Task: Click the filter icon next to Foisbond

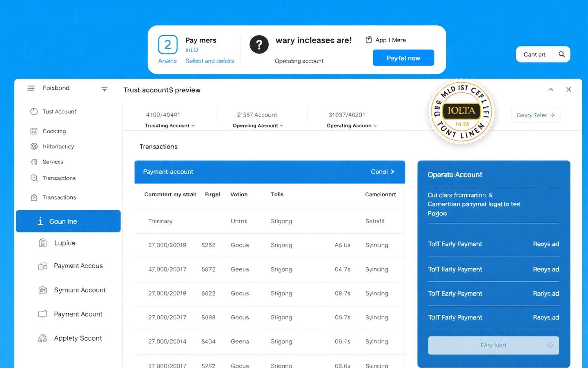Action: pyautogui.click(x=105, y=89)
